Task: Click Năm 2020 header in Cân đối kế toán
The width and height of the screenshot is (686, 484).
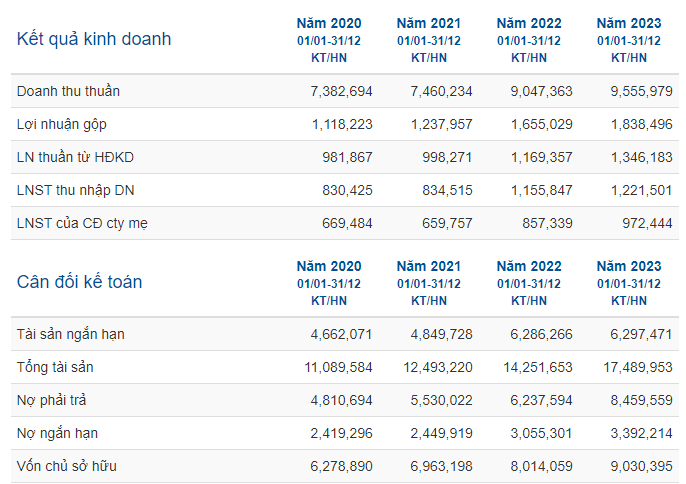Action: pyautogui.click(x=329, y=266)
